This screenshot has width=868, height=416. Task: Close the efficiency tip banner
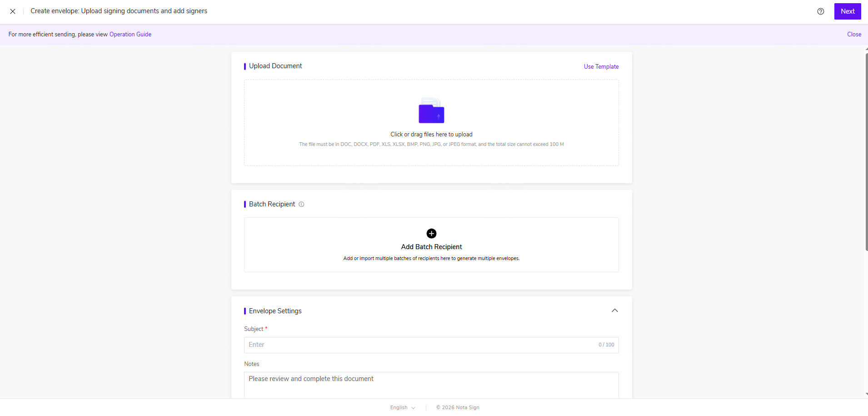(854, 34)
